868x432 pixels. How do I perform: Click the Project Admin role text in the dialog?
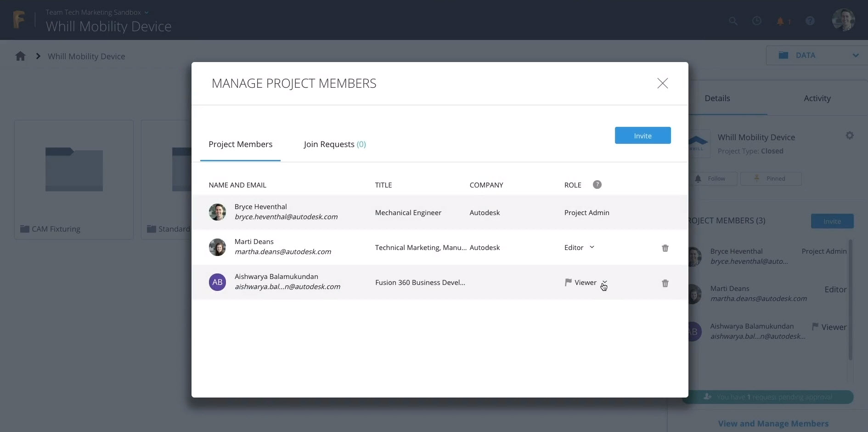586,212
